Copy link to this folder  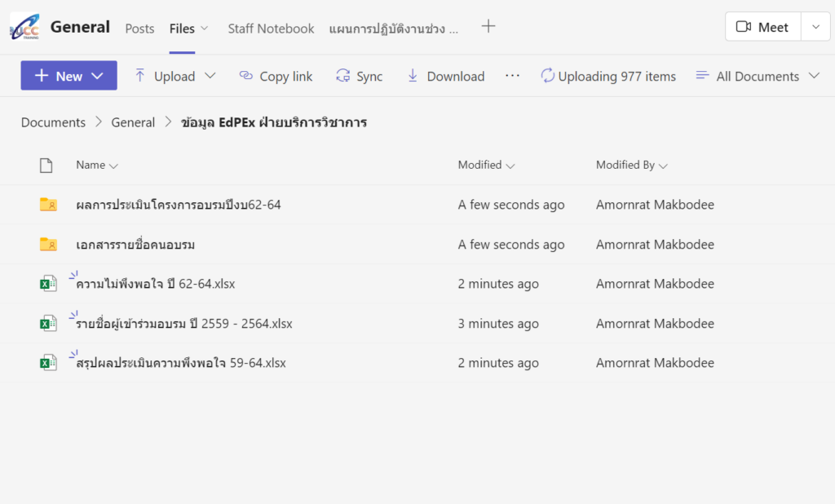click(276, 76)
